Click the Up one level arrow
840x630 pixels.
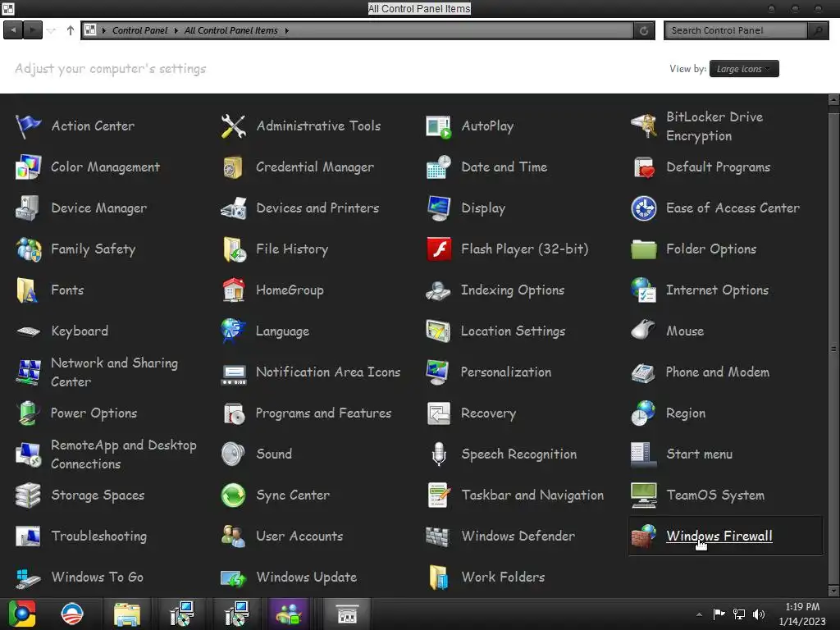(x=71, y=30)
